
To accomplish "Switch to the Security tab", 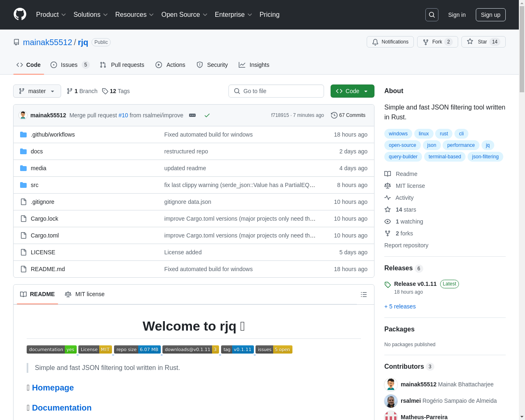I will [212, 65].
